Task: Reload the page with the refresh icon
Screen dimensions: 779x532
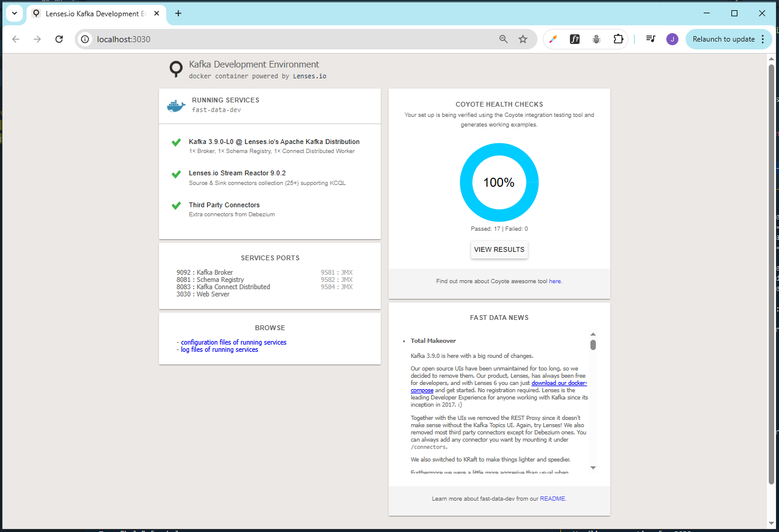Action: click(59, 39)
